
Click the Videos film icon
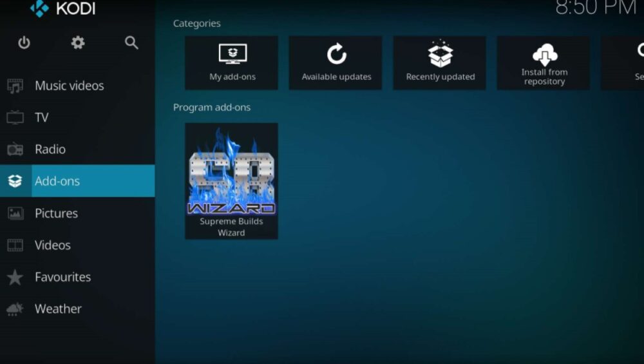15,245
